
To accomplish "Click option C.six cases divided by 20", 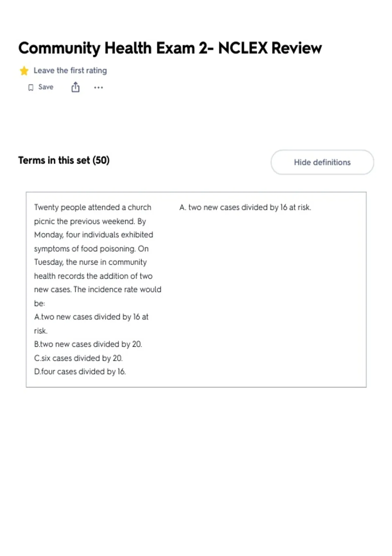I will click(x=78, y=358).
